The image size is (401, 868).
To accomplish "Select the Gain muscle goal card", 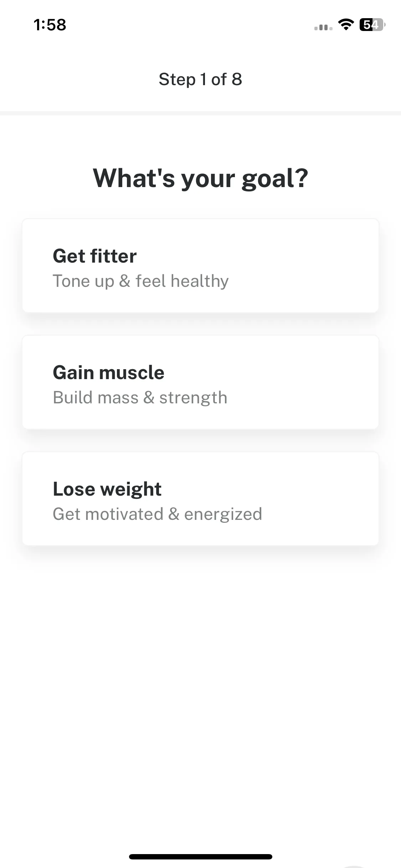I will point(200,382).
